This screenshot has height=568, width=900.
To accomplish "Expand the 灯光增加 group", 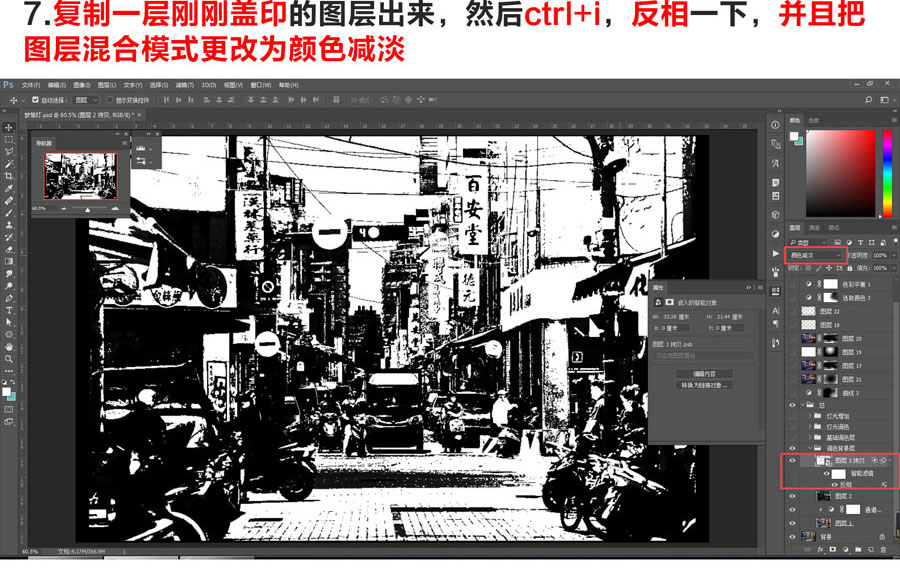I will pyautogui.click(x=810, y=416).
